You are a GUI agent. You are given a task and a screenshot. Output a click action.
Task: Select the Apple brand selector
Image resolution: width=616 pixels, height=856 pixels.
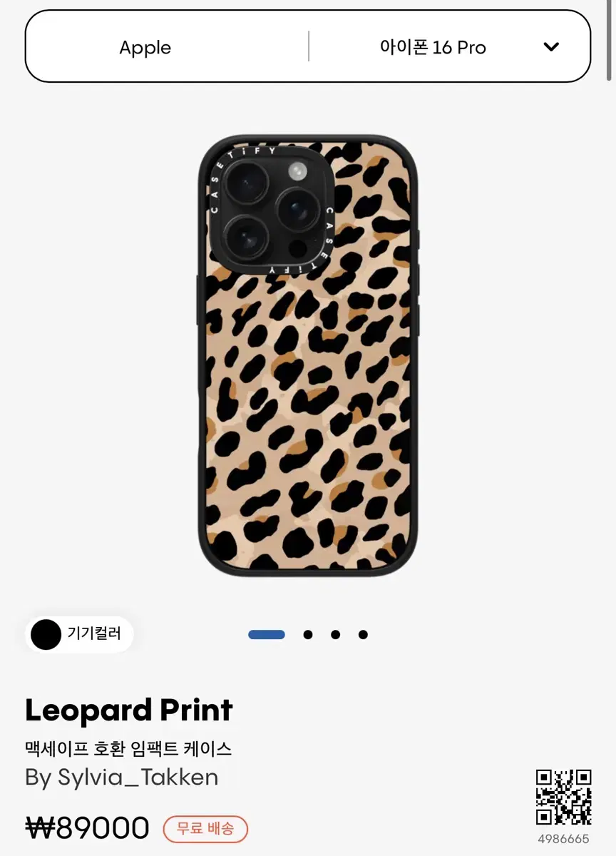(145, 48)
